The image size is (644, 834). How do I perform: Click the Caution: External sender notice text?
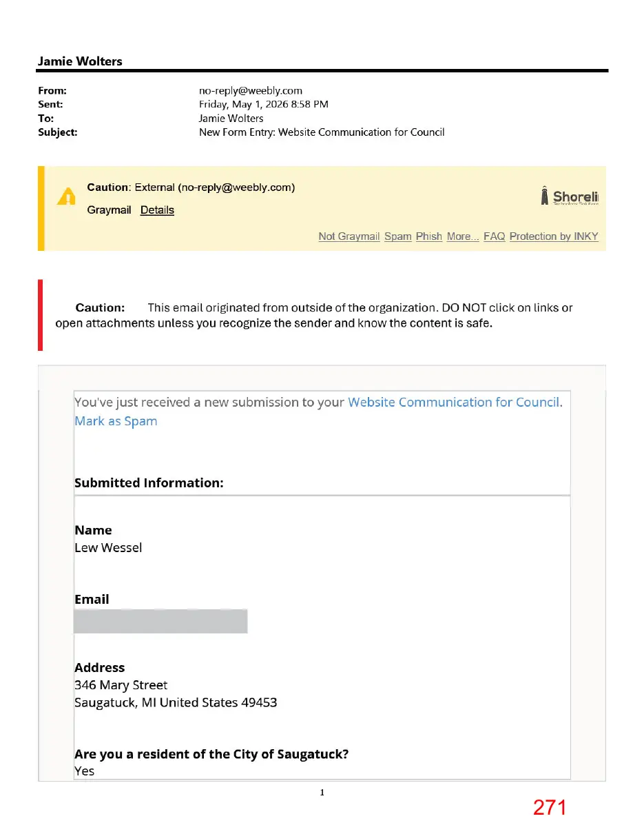point(191,187)
